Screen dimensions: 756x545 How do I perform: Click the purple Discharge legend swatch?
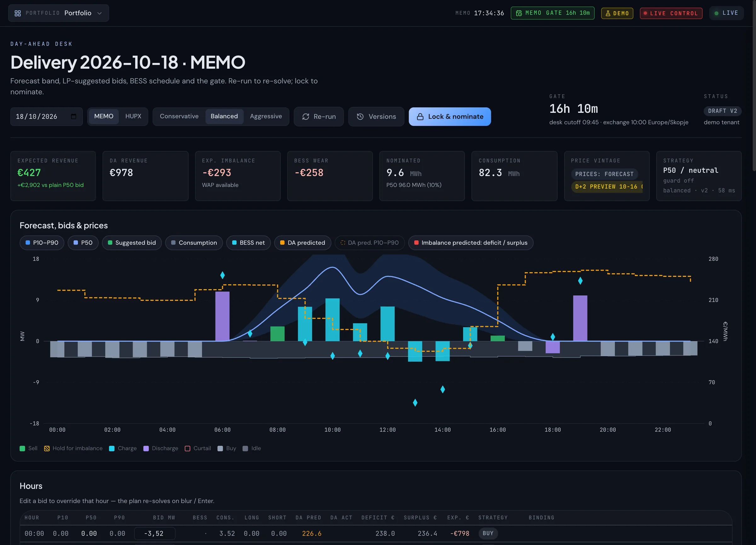pos(146,449)
